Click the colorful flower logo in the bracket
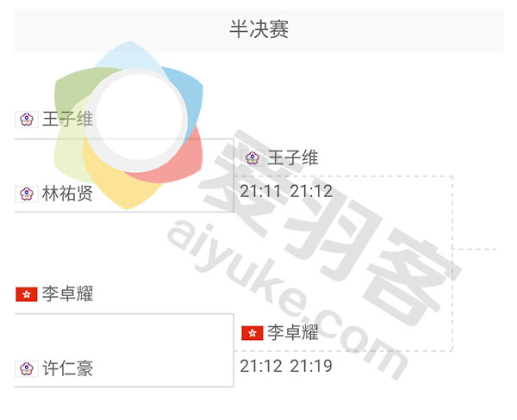Image resolution: width=517 pixels, height=420 pixels. (x=128, y=125)
